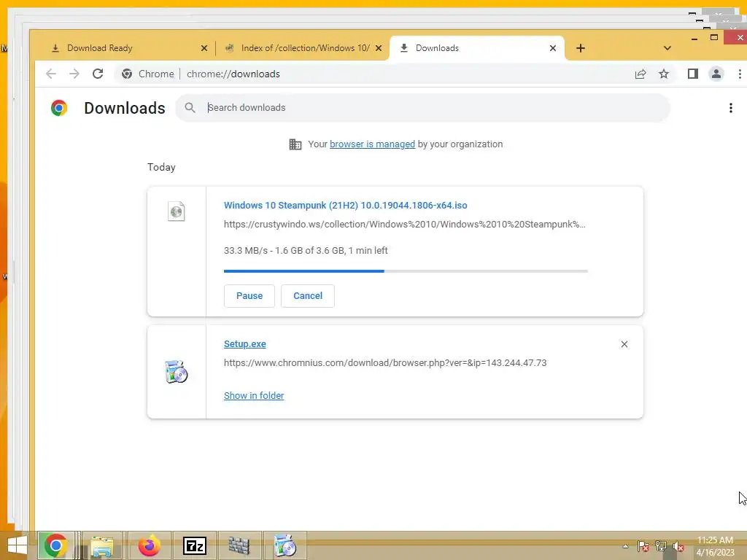Click the download progress bar

[406, 271]
